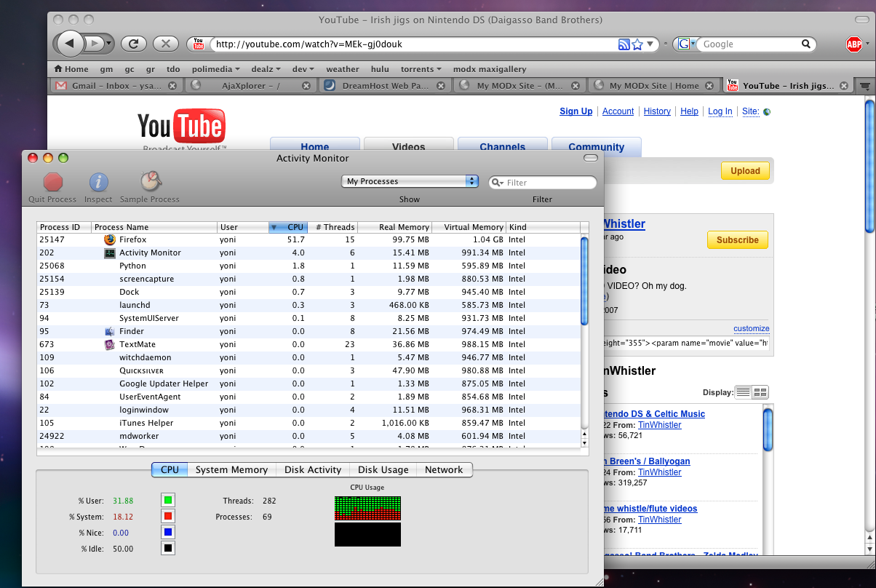Click the YouTube logo
Viewport: 876px width, 588px height.
181,128
